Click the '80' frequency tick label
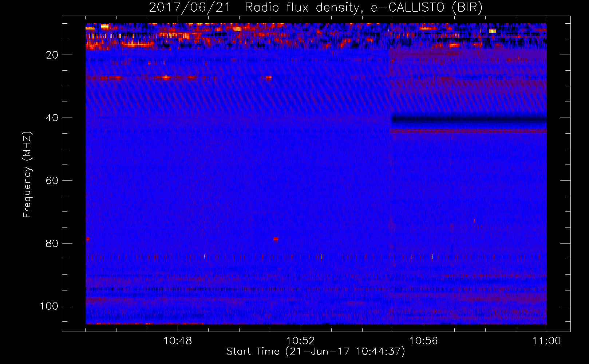The image size is (589, 364). (52, 244)
